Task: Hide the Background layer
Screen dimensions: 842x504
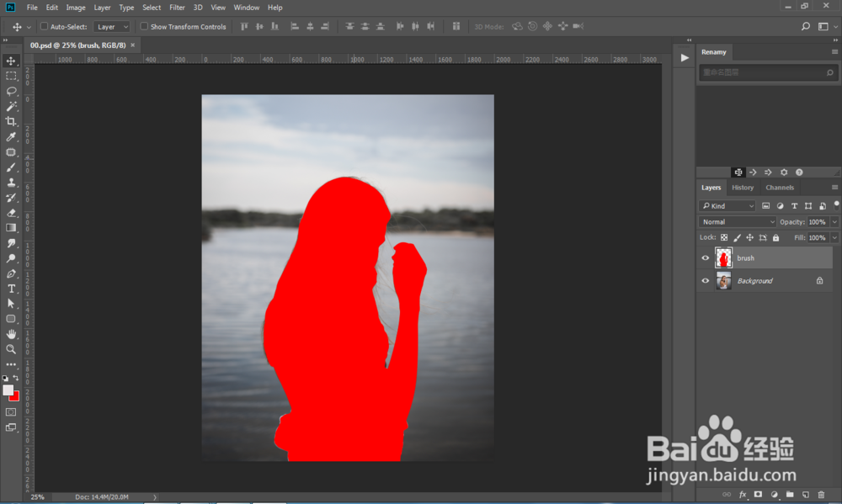Action: 705,281
